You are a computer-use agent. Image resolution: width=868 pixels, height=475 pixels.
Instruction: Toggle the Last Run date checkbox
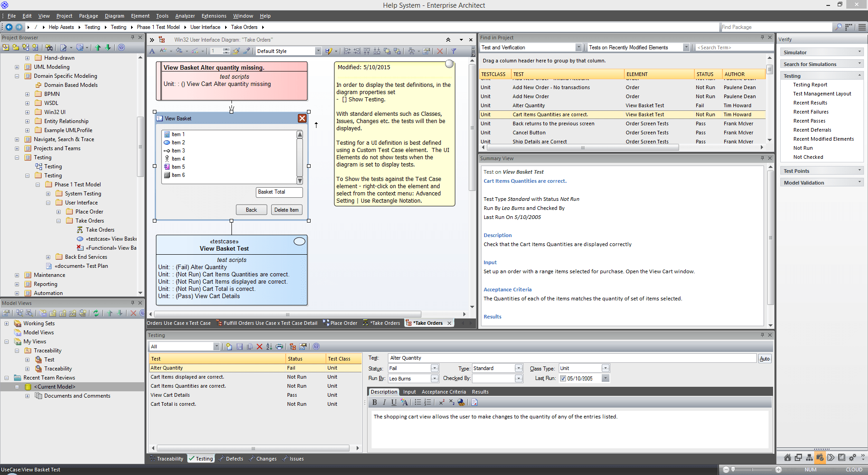(x=563, y=379)
